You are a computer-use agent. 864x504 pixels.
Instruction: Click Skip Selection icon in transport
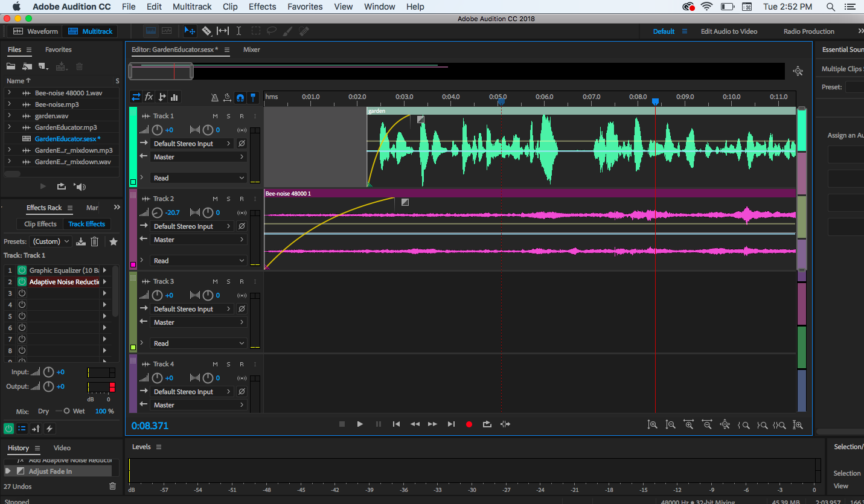coord(505,424)
